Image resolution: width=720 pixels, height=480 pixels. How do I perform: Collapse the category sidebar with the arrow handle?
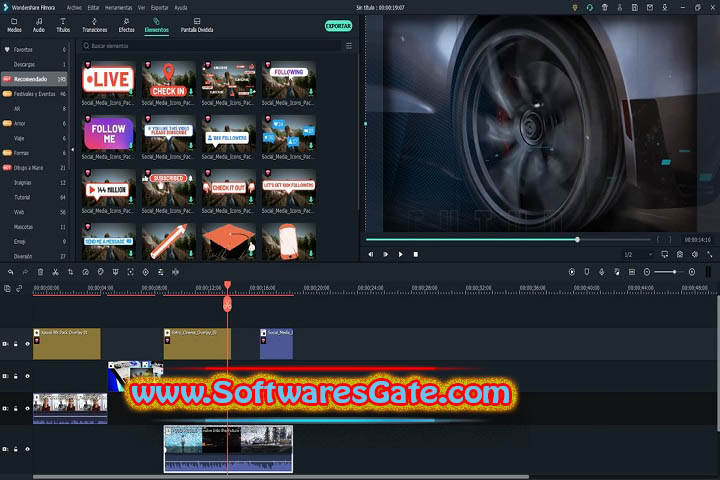point(72,149)
